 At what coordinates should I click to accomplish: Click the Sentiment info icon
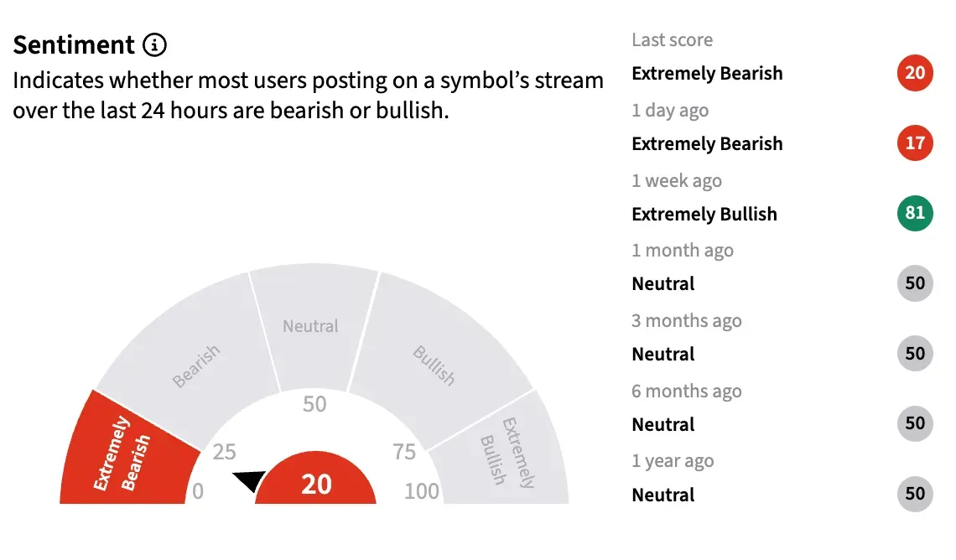pos(155,44)
